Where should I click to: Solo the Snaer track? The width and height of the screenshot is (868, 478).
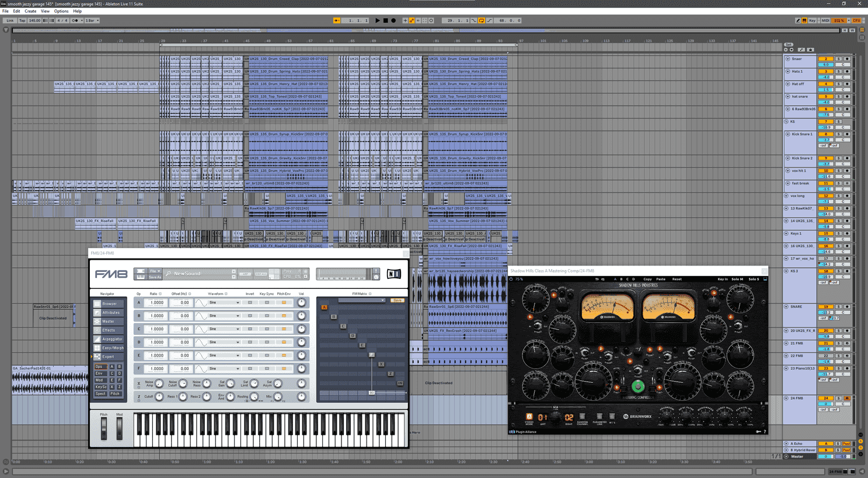coord(839,58)
